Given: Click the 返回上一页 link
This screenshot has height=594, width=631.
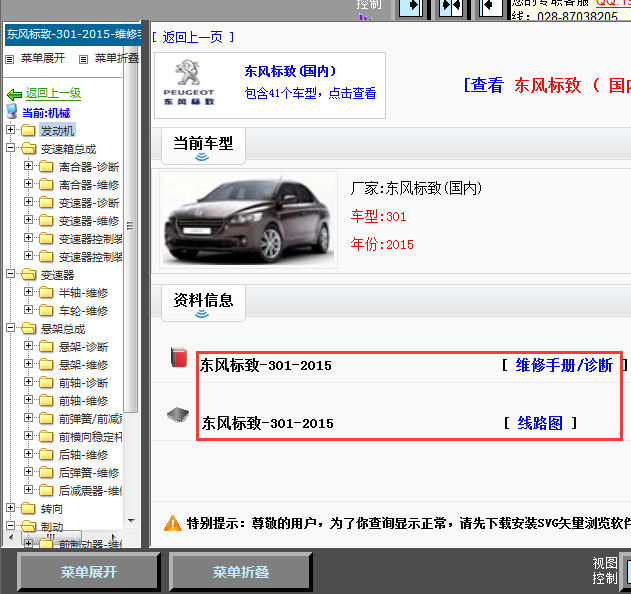Looking at the screenshot, I should pyautogui.click(x=192, y=37).
